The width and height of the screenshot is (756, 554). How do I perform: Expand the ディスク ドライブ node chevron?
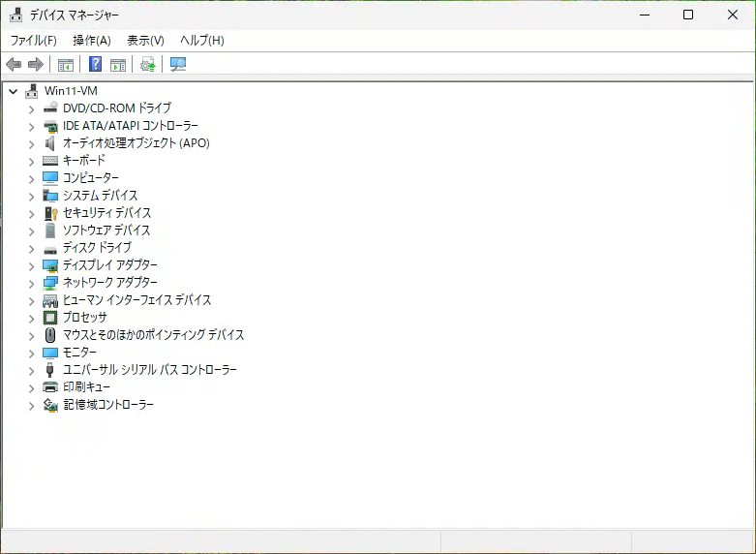[31, 249]
